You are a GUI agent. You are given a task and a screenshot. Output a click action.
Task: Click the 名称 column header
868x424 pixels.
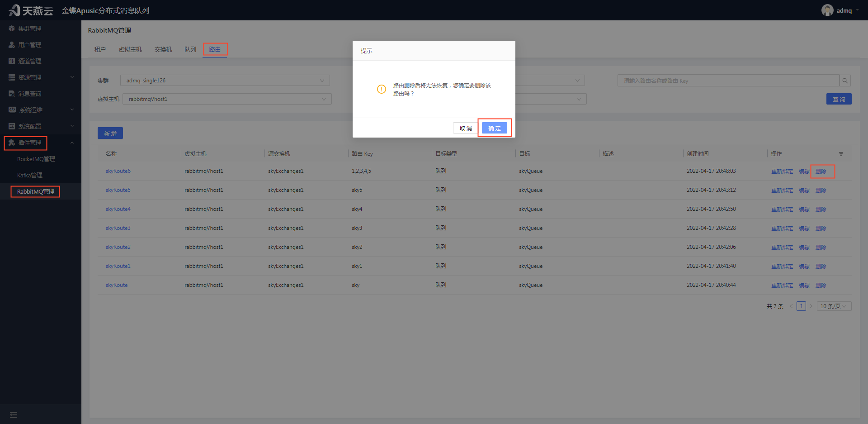point(111,154)
